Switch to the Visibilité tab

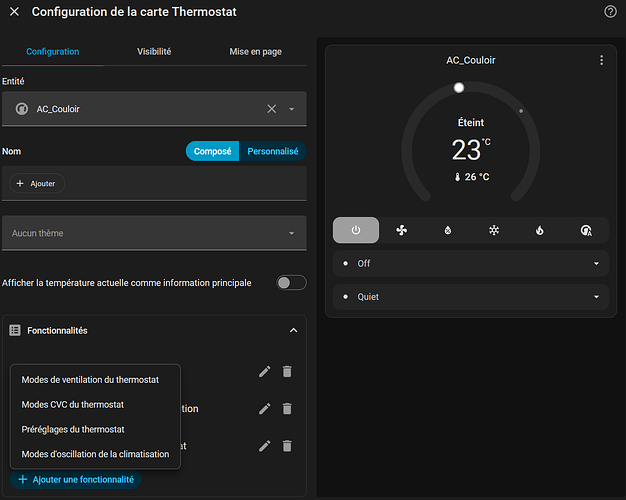click(x=154, y=52)
